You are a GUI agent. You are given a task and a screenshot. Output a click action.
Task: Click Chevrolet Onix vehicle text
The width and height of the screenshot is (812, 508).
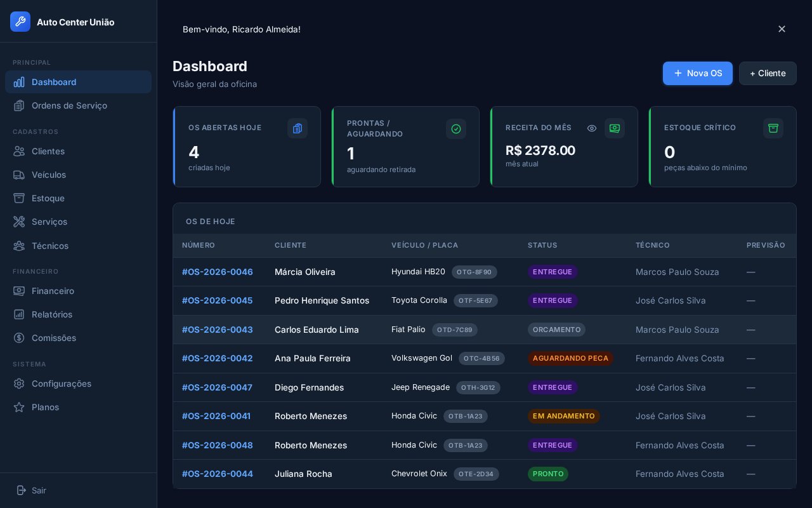419,474
